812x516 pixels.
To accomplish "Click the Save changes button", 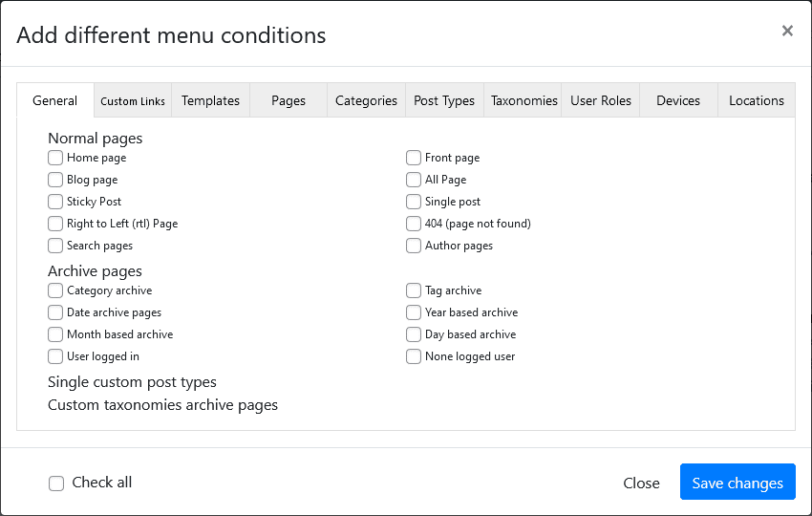I will [737, 483].
